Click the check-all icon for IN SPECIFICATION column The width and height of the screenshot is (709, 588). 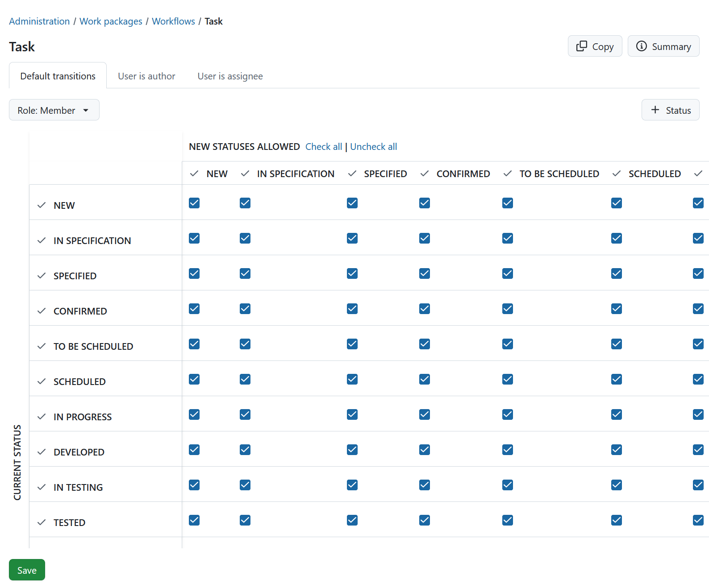click(245, 174)
